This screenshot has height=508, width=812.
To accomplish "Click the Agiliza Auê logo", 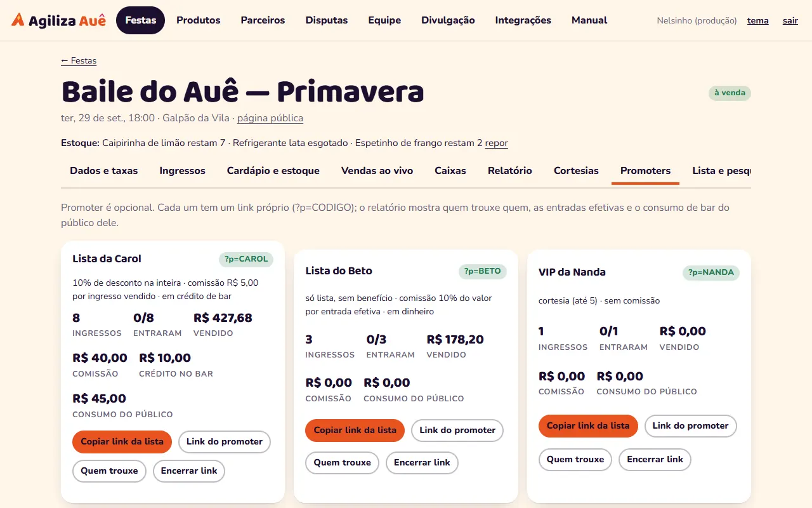I will pos(58,20).
